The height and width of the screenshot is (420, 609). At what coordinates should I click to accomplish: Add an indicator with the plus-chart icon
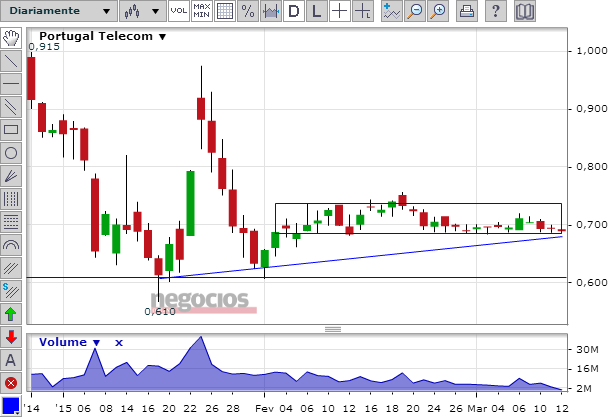point(392,11)
